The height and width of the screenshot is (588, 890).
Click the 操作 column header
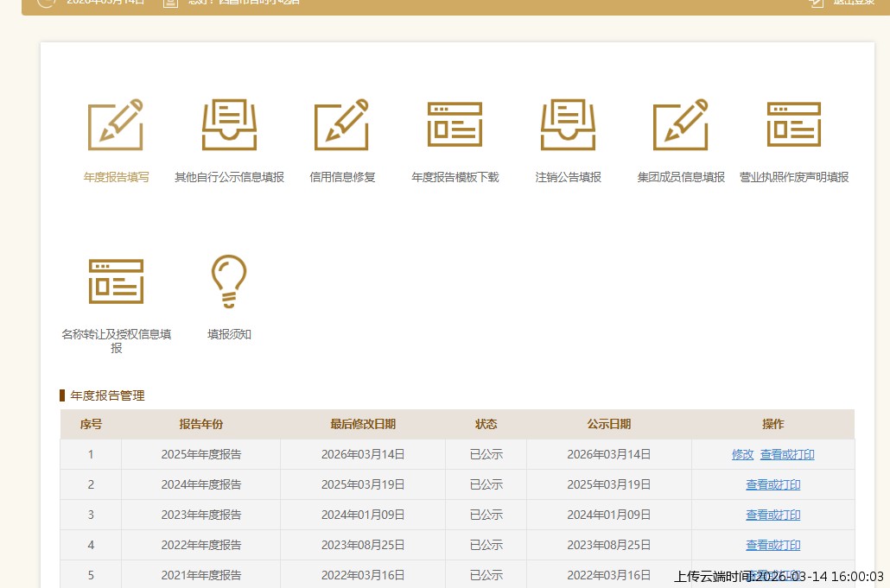click(x=772, y=425)
